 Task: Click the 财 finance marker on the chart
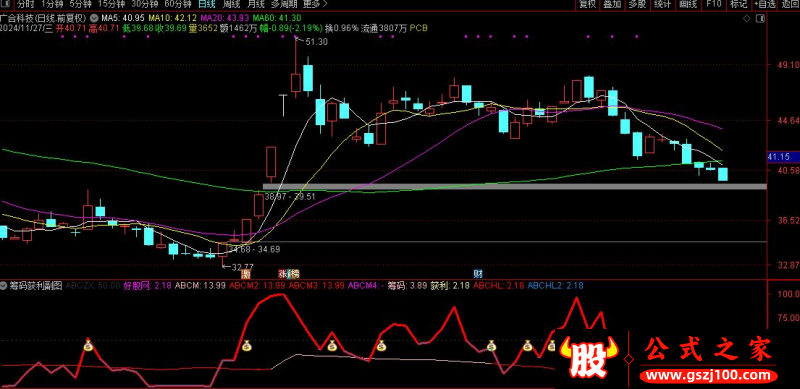tap(478, 273)
